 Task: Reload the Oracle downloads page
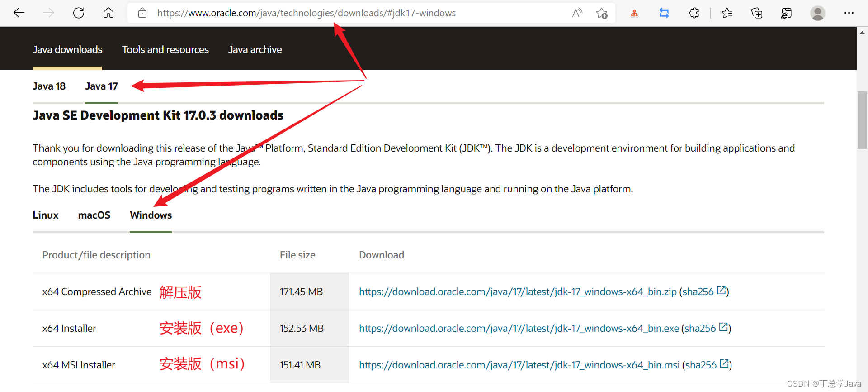pos(79,13)
